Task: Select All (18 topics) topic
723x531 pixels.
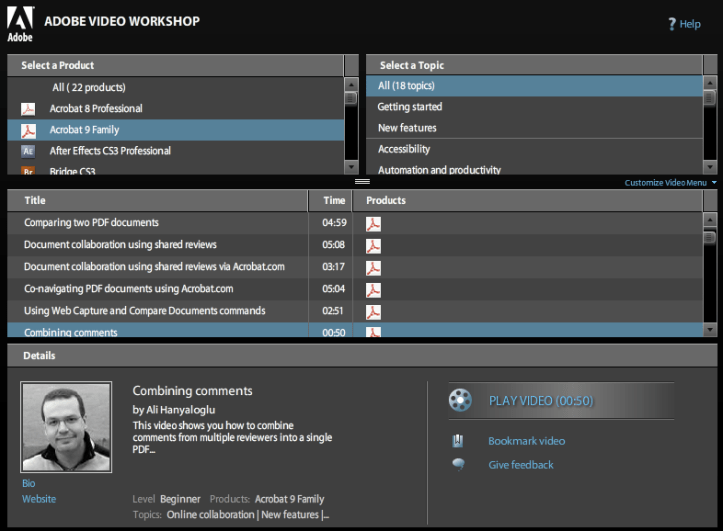Action: coord(534,86)
